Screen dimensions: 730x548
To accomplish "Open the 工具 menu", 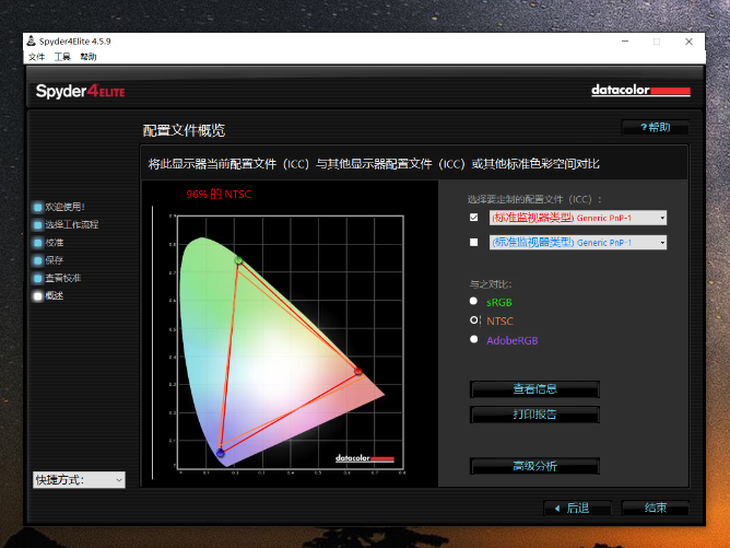I will point(63,58).
